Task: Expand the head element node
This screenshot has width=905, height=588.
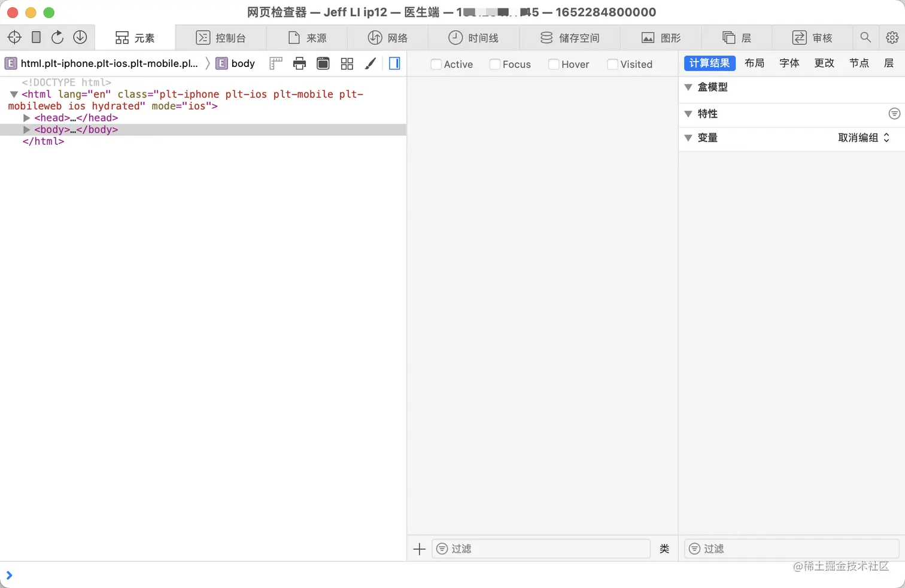Action: [x=26, y=118]
